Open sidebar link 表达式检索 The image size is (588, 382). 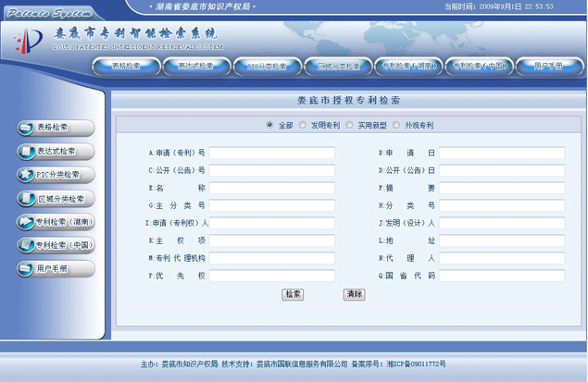click(56, 151)
